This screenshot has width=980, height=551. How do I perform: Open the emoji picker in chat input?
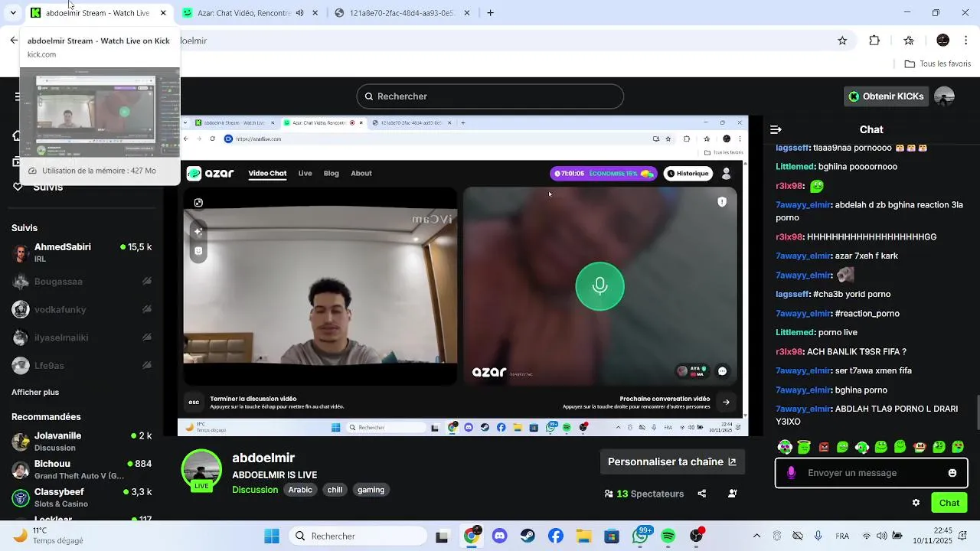coord(952,473)
